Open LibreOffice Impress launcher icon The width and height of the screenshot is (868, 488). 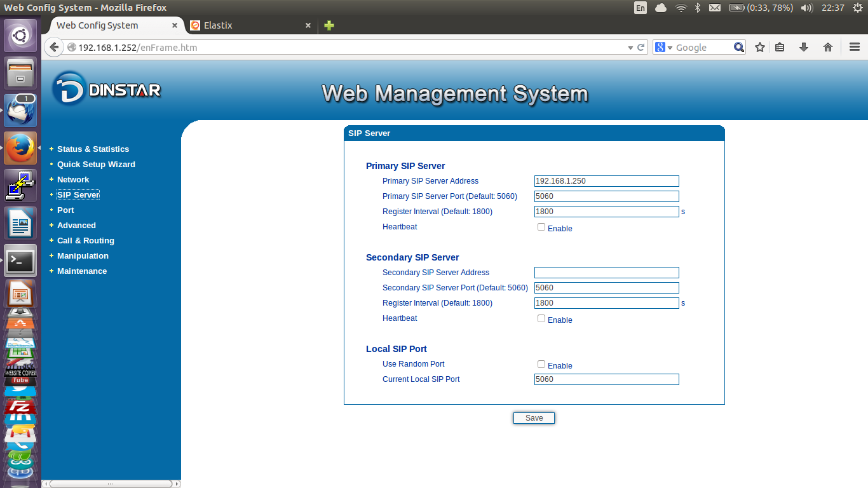tap(20, 294)
